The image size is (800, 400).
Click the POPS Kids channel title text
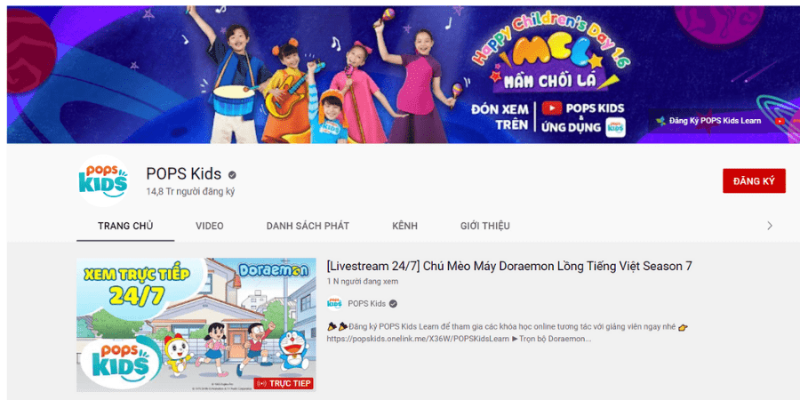coord(184,174)
